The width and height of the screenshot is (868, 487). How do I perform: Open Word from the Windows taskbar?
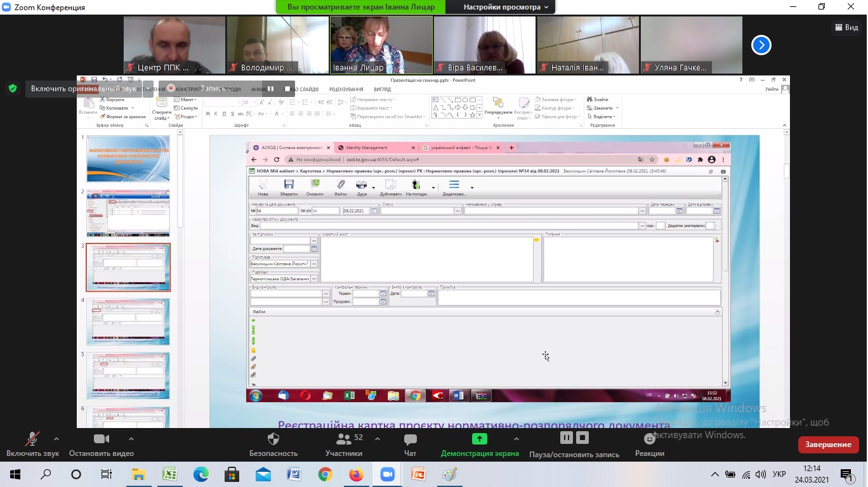(x=294, y=474)
